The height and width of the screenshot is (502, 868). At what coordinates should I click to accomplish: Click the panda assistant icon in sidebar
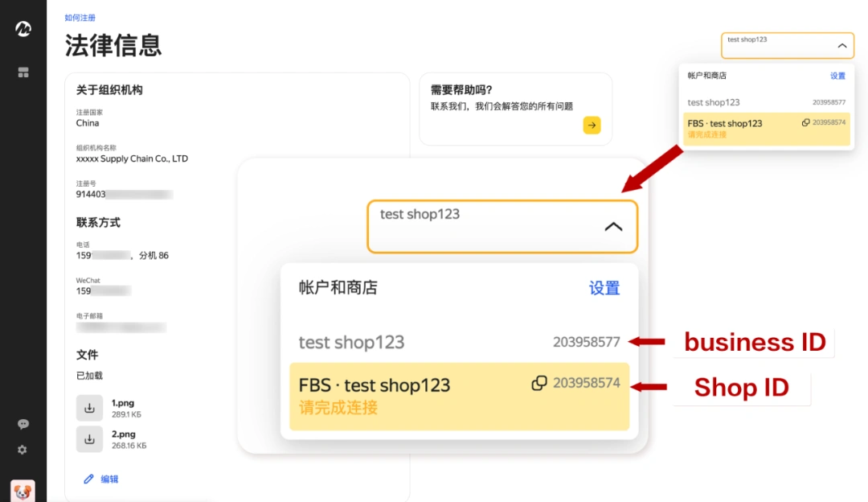(x=23, y=491)
